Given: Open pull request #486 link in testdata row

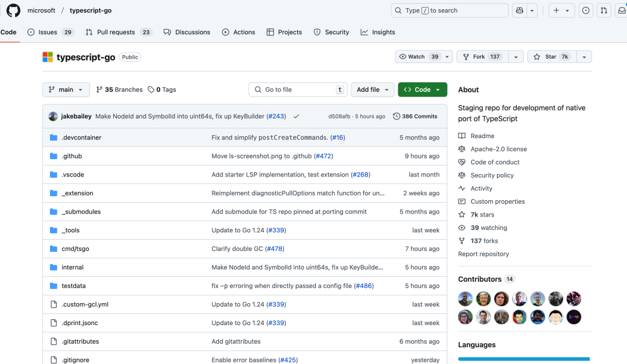Looking at the screenshot, I should click(x=364, y=286).
